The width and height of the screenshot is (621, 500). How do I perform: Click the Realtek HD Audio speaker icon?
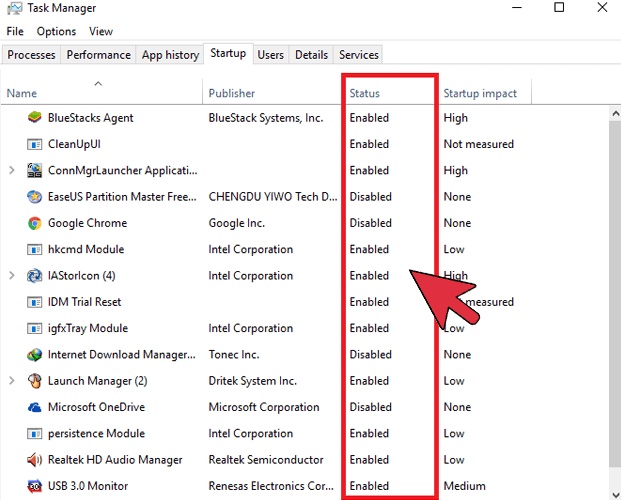pos(34,460)
